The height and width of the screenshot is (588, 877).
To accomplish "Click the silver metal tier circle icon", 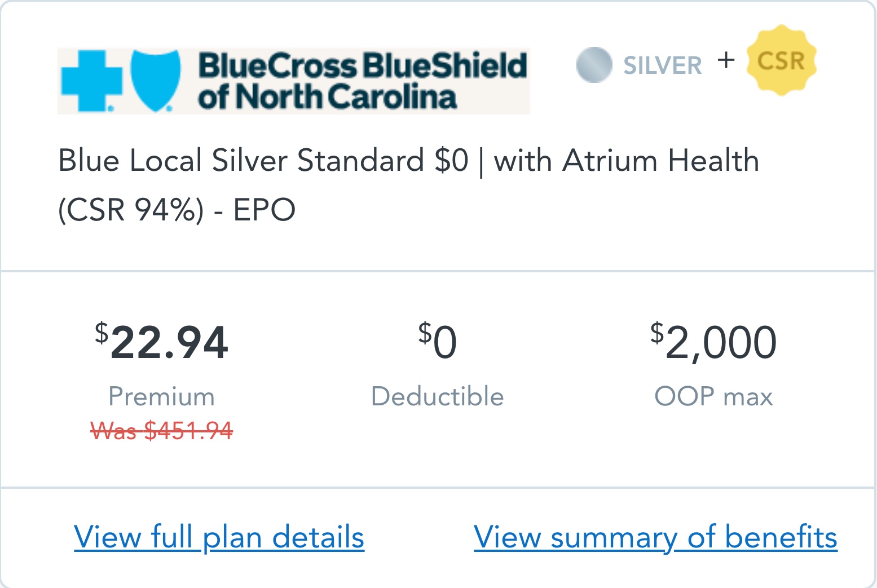I will [594, 65].
